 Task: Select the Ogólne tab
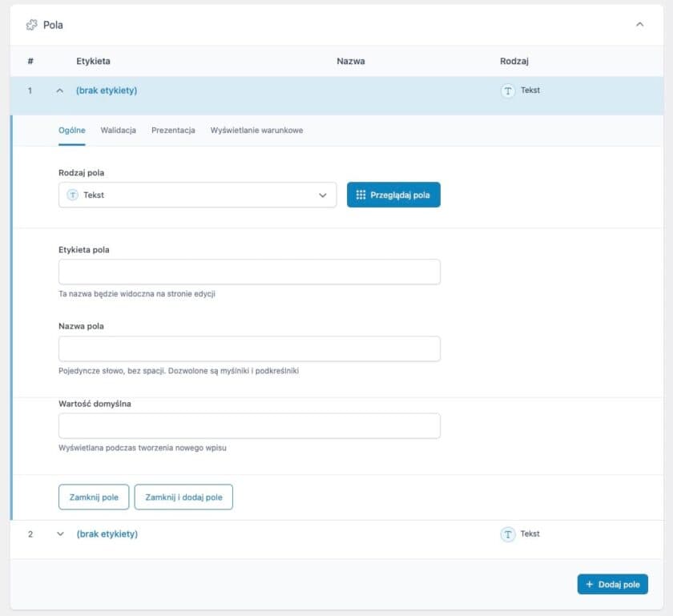click(x=72, y=130)
